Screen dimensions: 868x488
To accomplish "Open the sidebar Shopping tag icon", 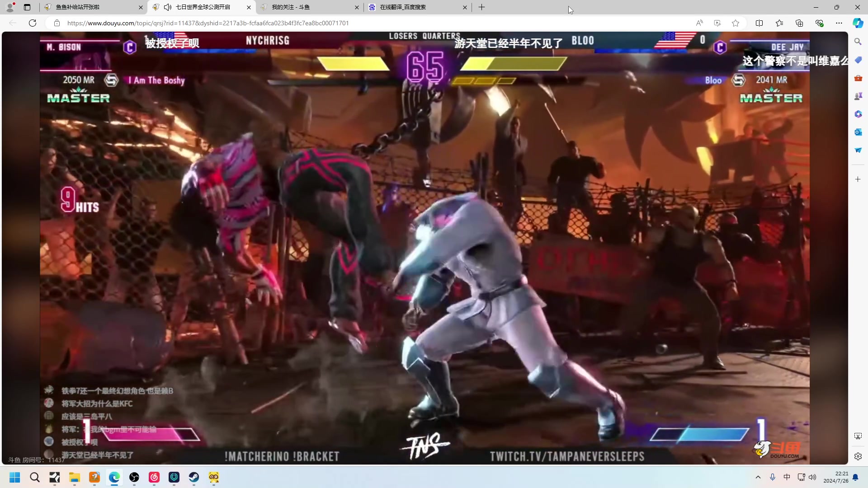I will [x=858, y=60].
